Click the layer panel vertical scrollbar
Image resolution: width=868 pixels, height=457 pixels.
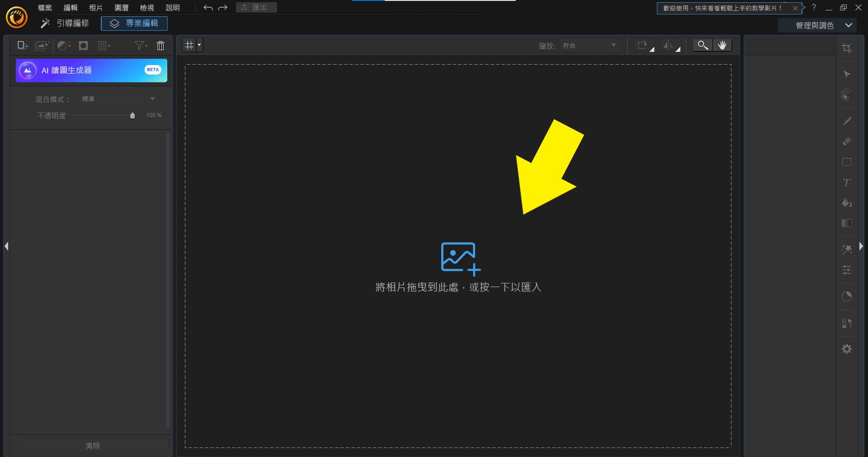[168, 280]
